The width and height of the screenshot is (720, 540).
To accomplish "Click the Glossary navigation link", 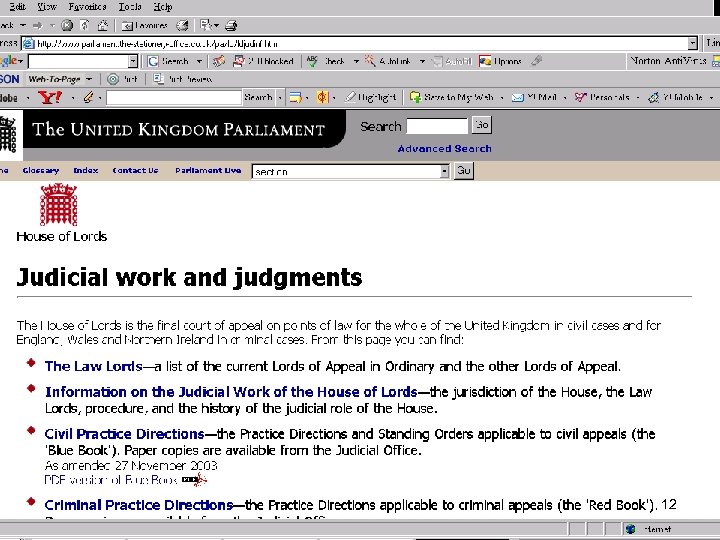I will coord(41,170).
